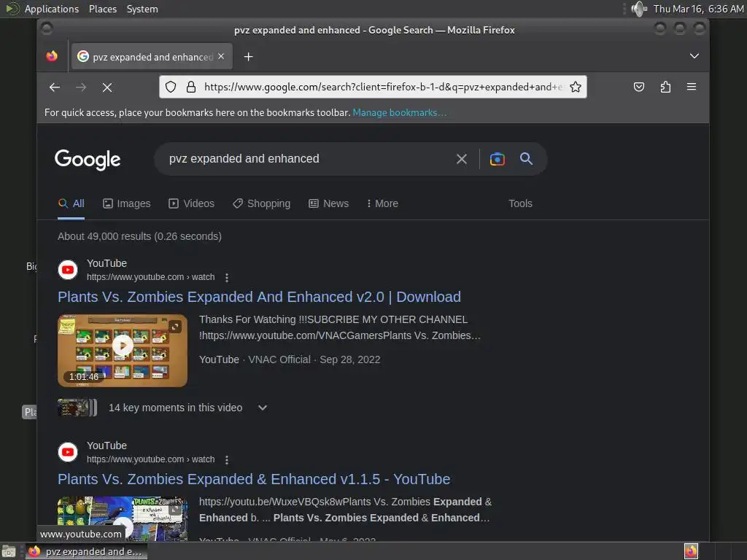Switch to the Shopping tab
The width and height of the screenshot is (747, 560).
262,203
